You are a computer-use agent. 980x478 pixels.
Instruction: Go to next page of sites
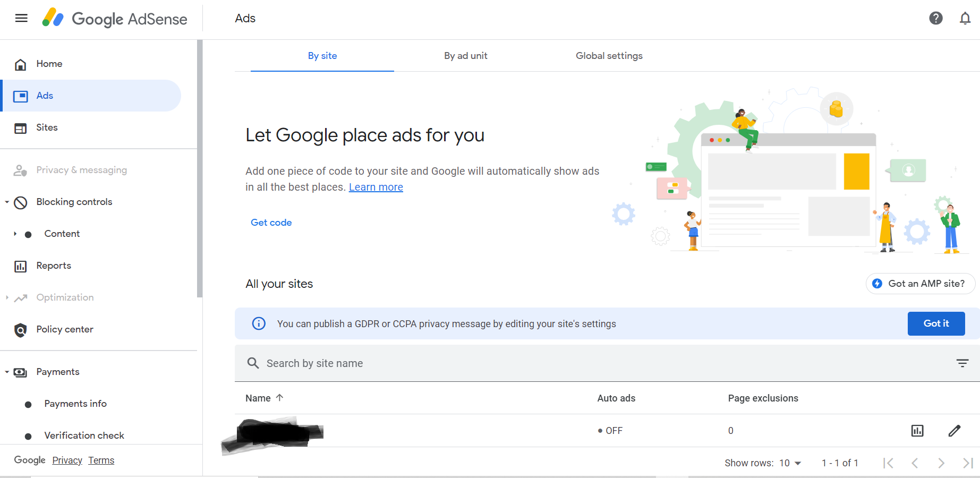[x=941, y=463]
